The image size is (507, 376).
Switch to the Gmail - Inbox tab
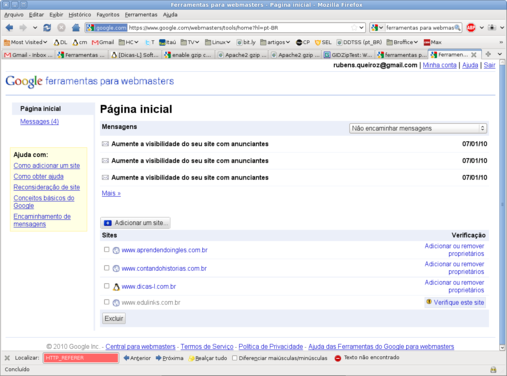coord(28,55)
